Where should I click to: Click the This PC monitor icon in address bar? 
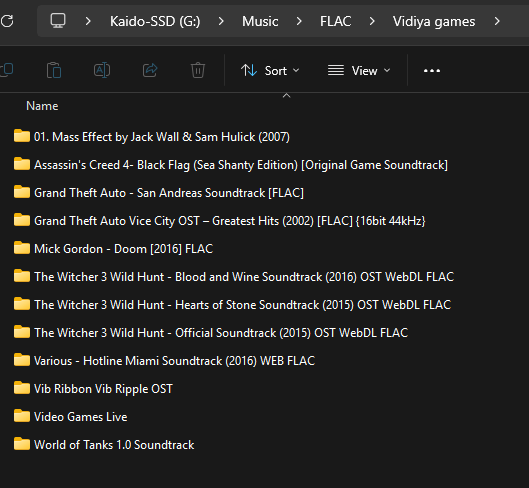point(58,21)
